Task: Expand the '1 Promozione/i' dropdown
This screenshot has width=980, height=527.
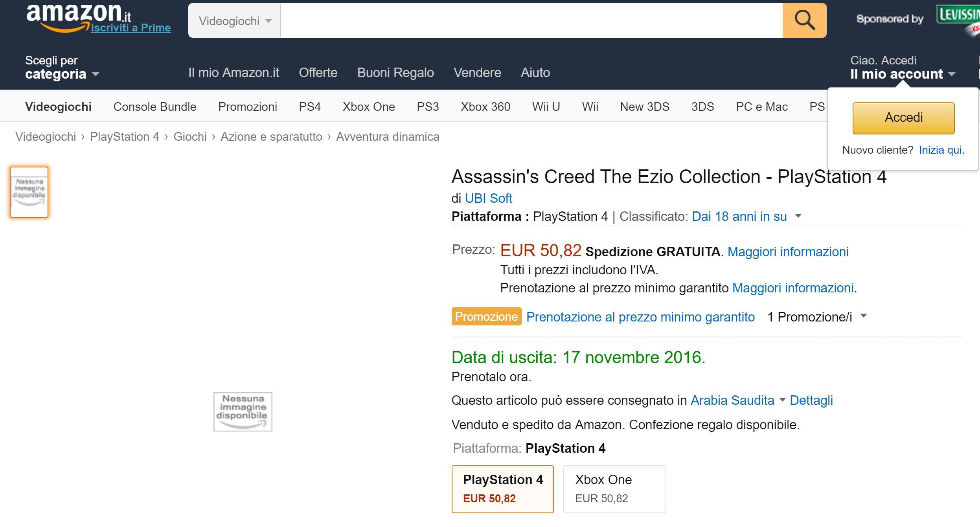Action: [817, 317]
